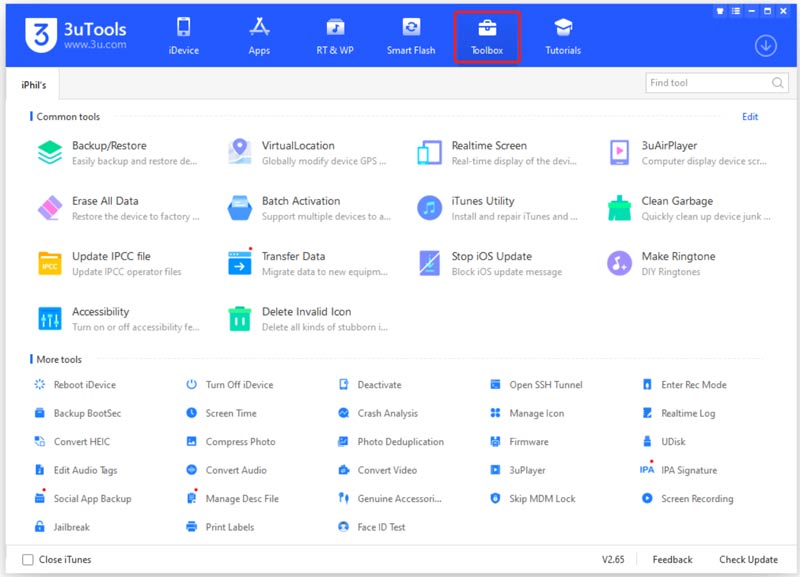The height and width of the screenshot is (577, 800).
Task: Click the Edit link for common tools
Action: [x=749, y=117]
